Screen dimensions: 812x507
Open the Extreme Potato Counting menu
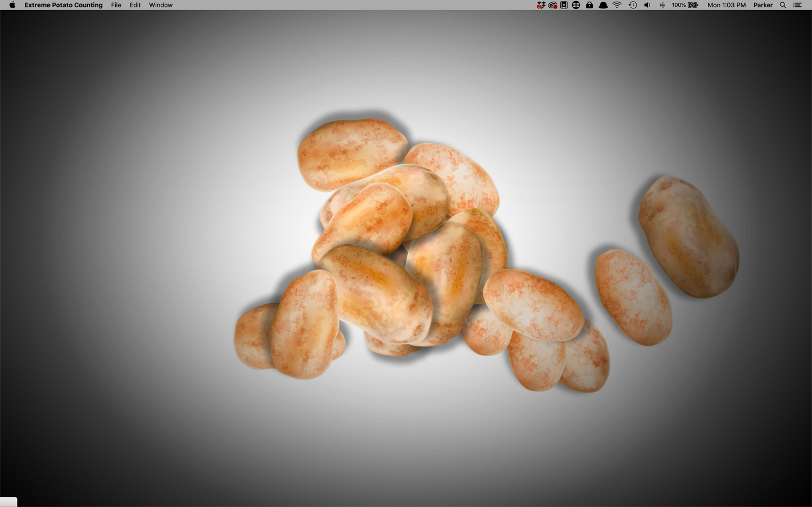pos(63,5)
